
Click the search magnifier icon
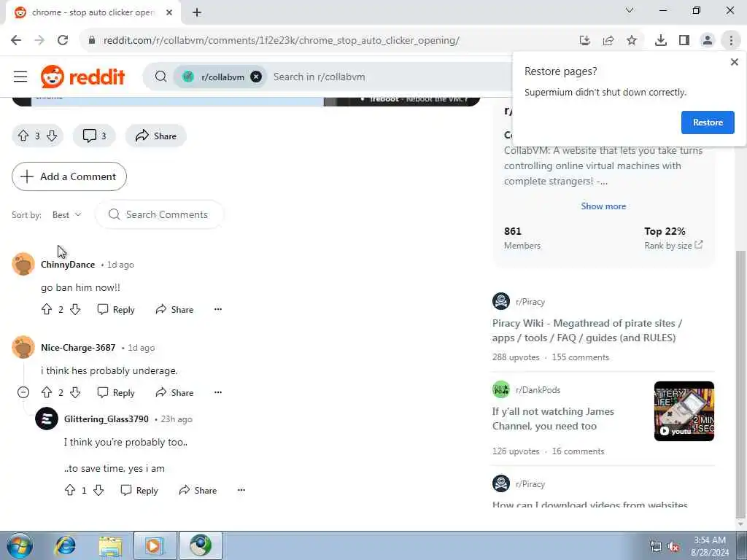161,77
